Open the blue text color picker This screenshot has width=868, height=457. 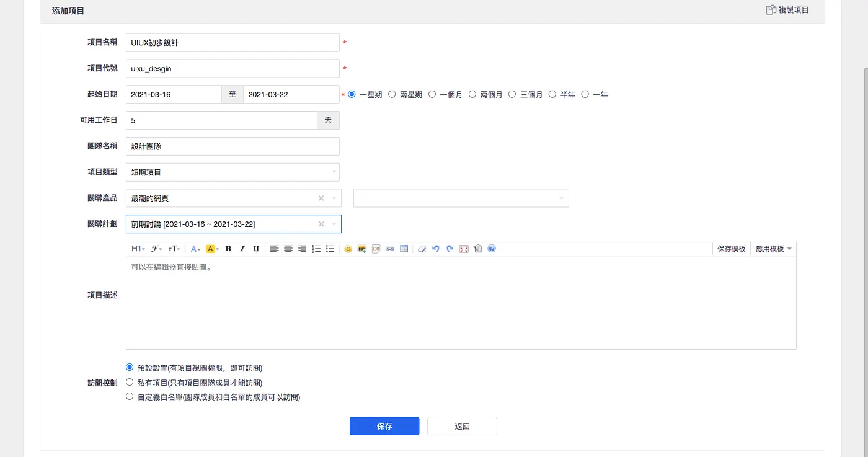[195, 249]
